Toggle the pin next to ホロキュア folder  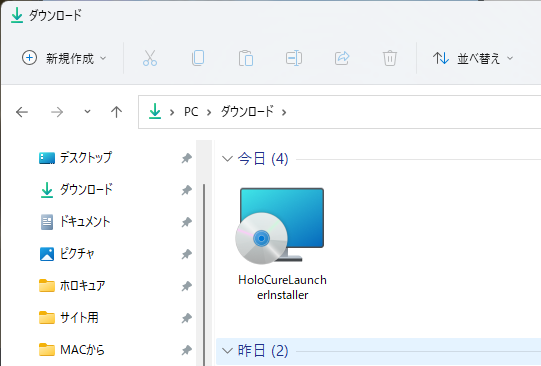click(187, 286)
